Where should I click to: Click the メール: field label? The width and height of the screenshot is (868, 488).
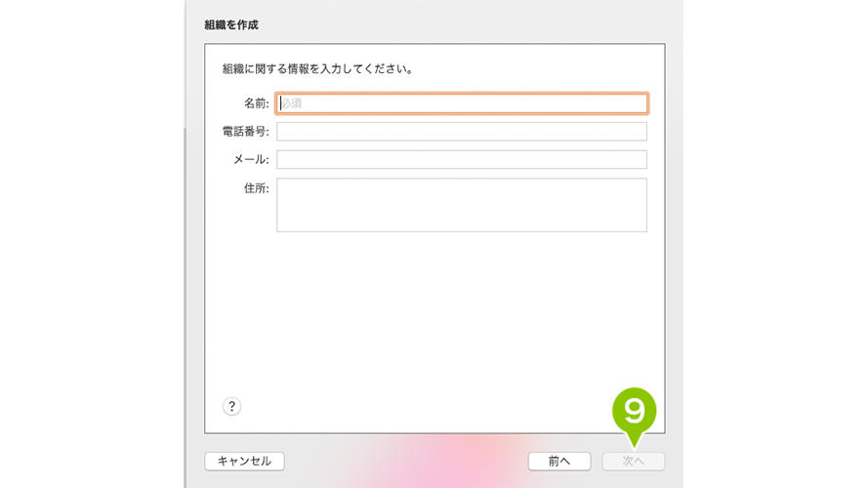tap(251, 160)
